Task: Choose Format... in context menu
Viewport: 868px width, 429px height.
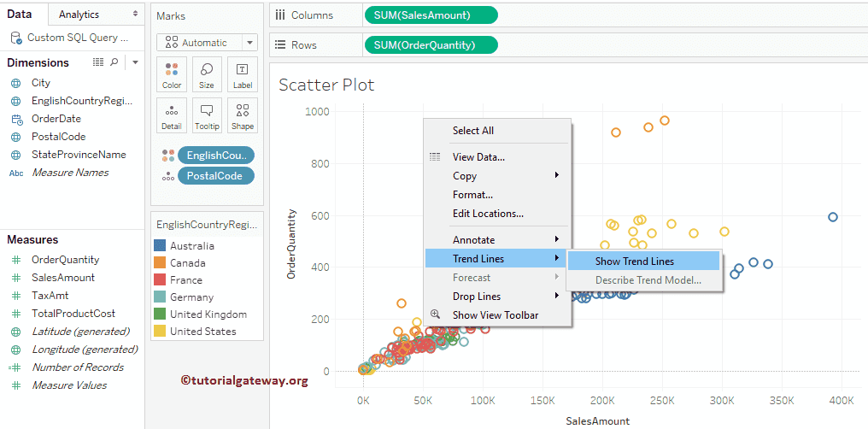Action: pyautogui.click(x=472, y=195)
